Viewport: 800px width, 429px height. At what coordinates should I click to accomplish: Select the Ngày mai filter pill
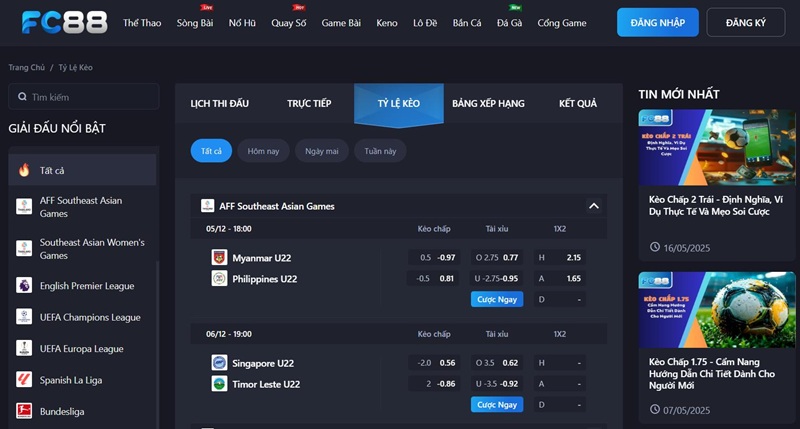[321, 151]
